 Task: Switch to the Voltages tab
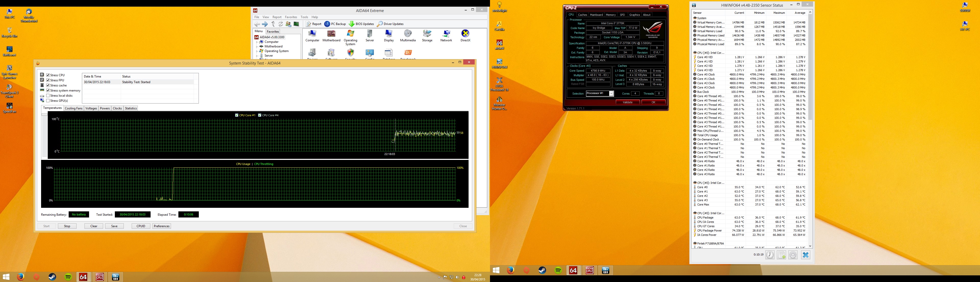click(91, 108)
